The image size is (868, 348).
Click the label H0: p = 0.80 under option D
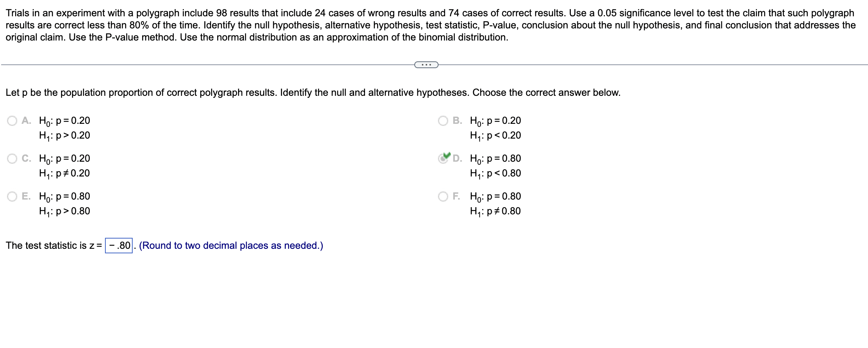pyautogui.click(x=495, y=159)
